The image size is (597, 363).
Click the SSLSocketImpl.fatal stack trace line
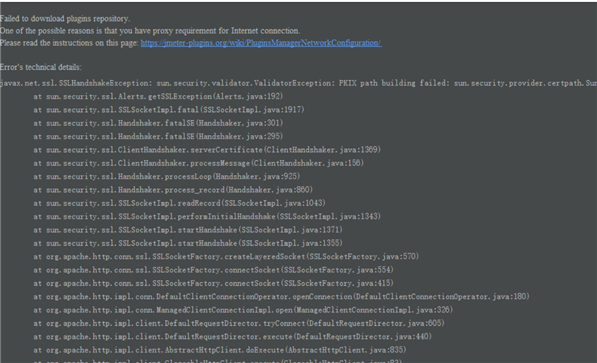[x=169, y=110]
